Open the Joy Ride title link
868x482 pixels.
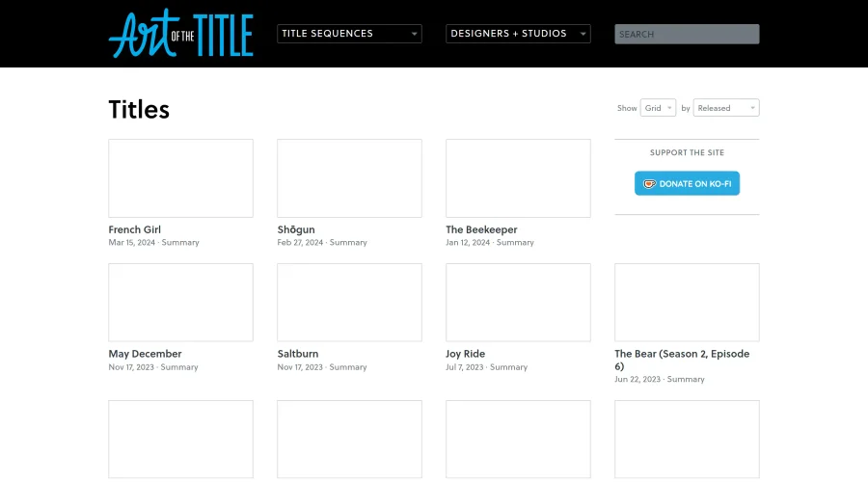466,354
